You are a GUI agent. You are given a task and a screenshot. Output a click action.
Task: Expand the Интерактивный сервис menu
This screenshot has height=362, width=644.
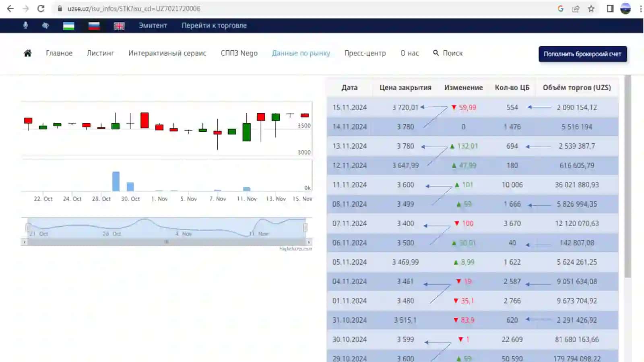[167, 53]
